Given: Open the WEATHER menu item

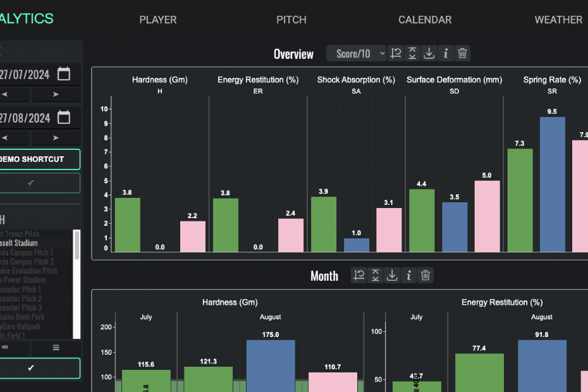Looking at the screenshot, I should (x=558, y=20).
